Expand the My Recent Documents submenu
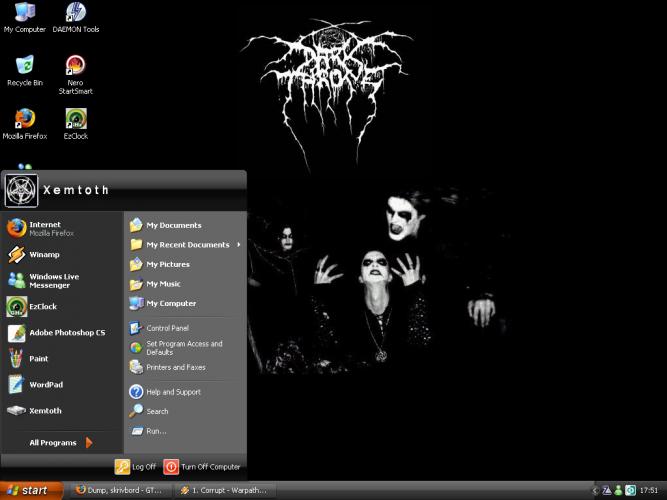 point(186,245)
